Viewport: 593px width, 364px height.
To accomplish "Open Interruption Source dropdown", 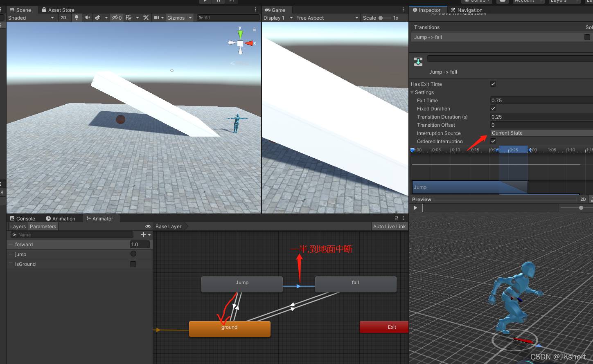I will click(x=541, y=133).
